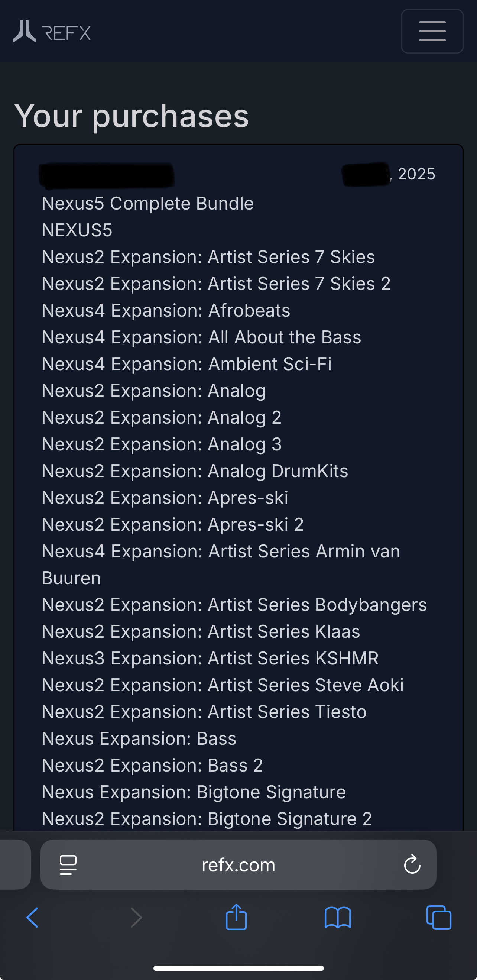The height and width of the screenshot is (980, 477).
Task: Tap Nexus4 Expansion: Afrobeats
Action: (x=166, y=310)
